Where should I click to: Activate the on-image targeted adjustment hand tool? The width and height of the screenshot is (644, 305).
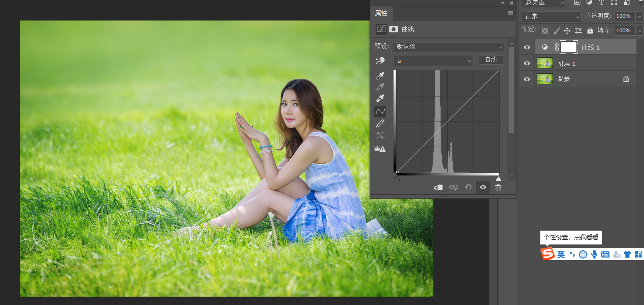click(x=380, y=60)
